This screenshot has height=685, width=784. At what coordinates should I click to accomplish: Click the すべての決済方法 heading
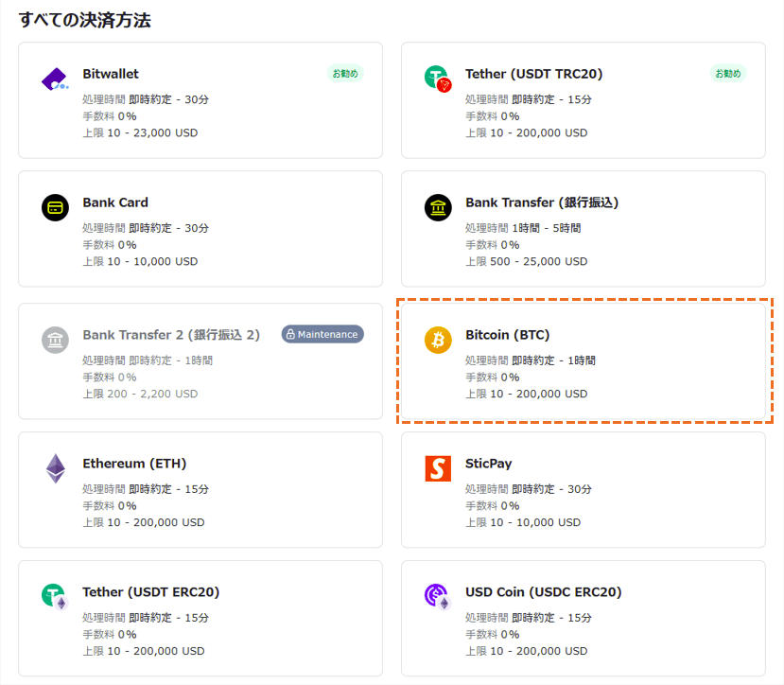coord(85,20)
